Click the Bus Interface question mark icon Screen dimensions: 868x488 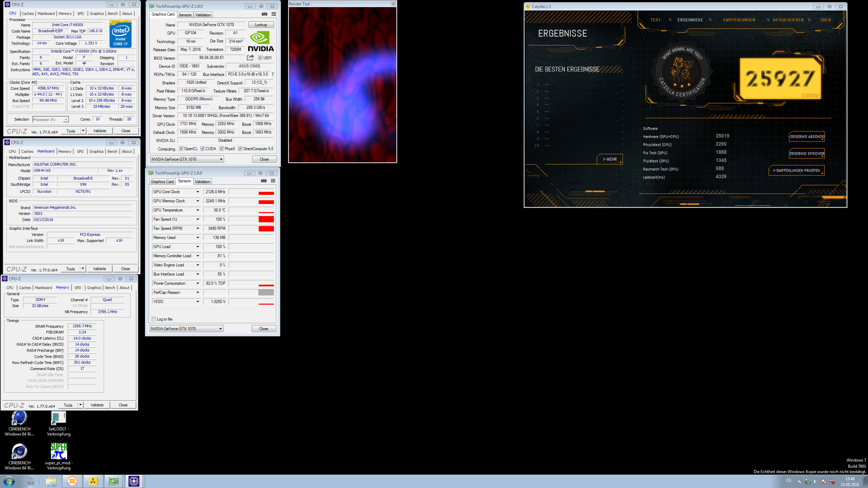[x=272, y=74]
